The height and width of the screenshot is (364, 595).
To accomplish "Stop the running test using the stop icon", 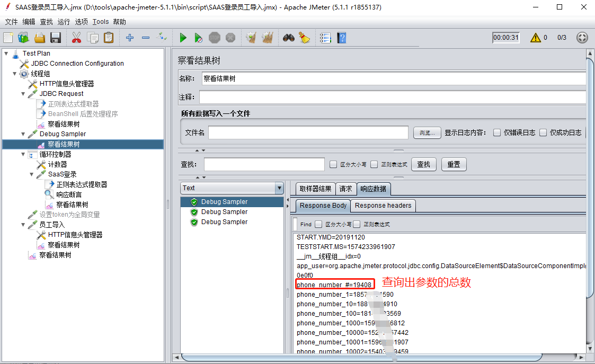I will [214, 38].
